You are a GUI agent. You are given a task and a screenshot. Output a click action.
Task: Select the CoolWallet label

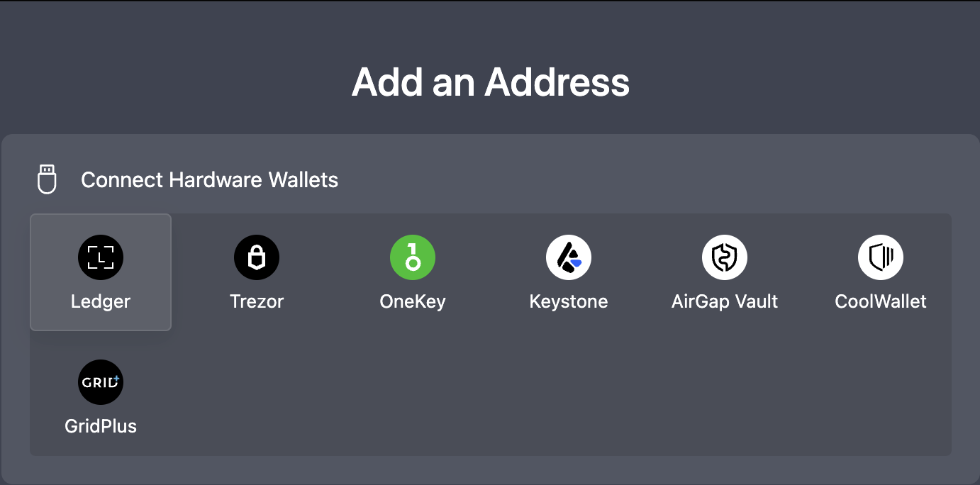click(881, 301)
